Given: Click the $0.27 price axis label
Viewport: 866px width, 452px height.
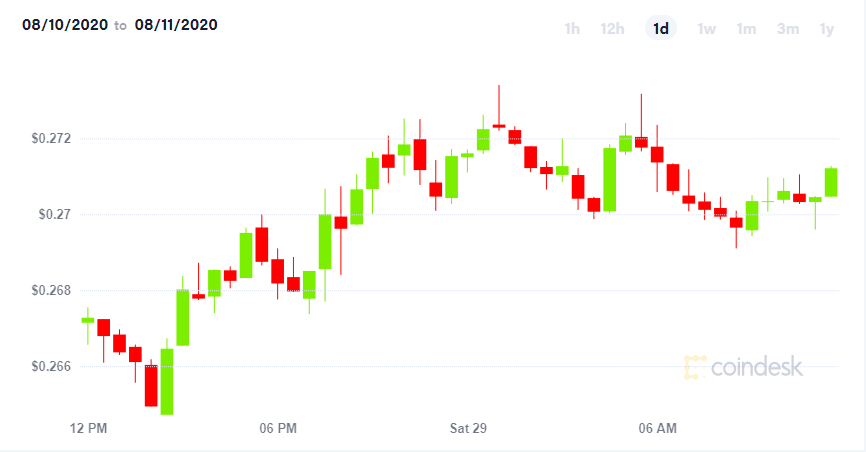Looking at the screenshot, I should click(x=55, y=214).
